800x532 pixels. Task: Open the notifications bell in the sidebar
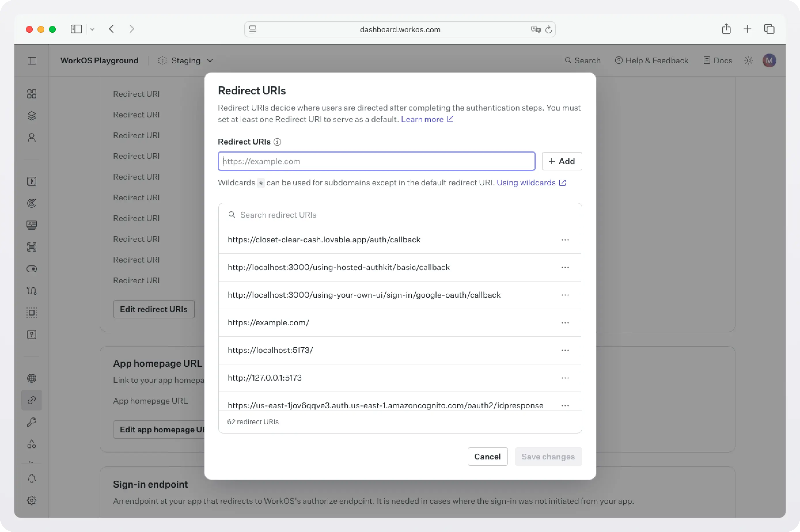(32, 479)
